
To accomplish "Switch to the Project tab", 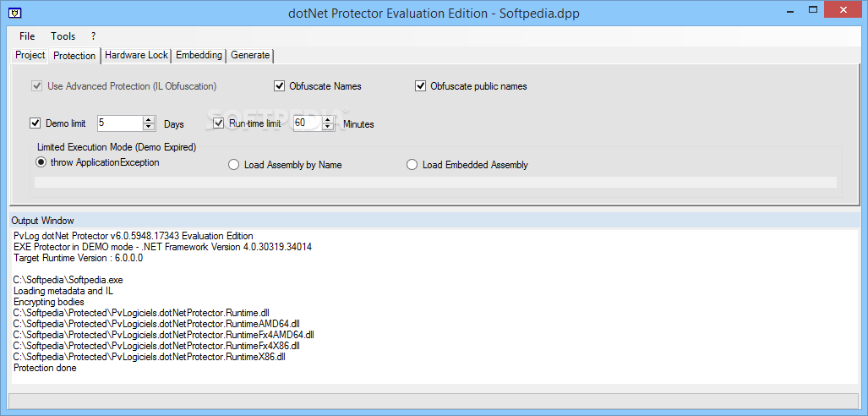I will 30,56.
